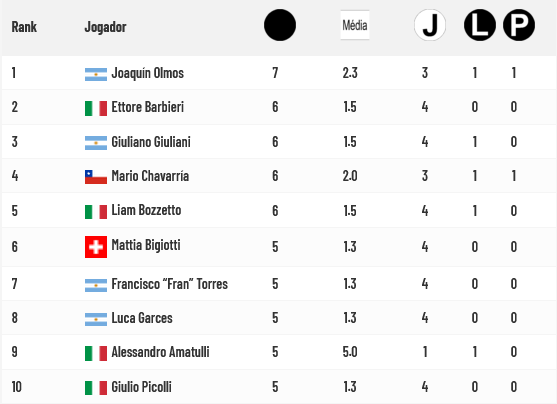Open player Giuliano Giuliani
The width and height of the screenshot is (557, 404).
pyautogui.click(x=151, y=142)
